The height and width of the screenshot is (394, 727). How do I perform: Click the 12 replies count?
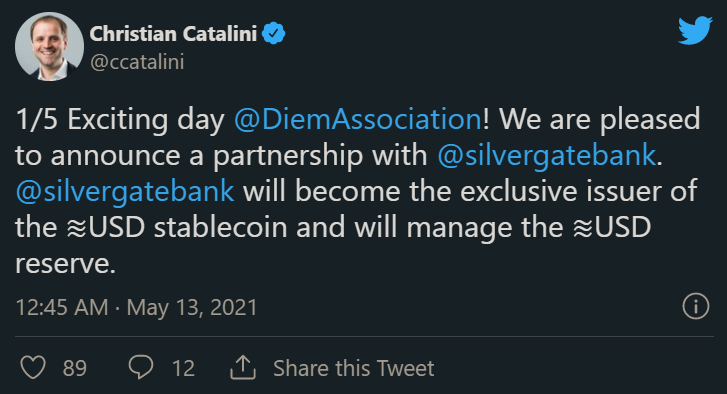(x=183, y=369)
